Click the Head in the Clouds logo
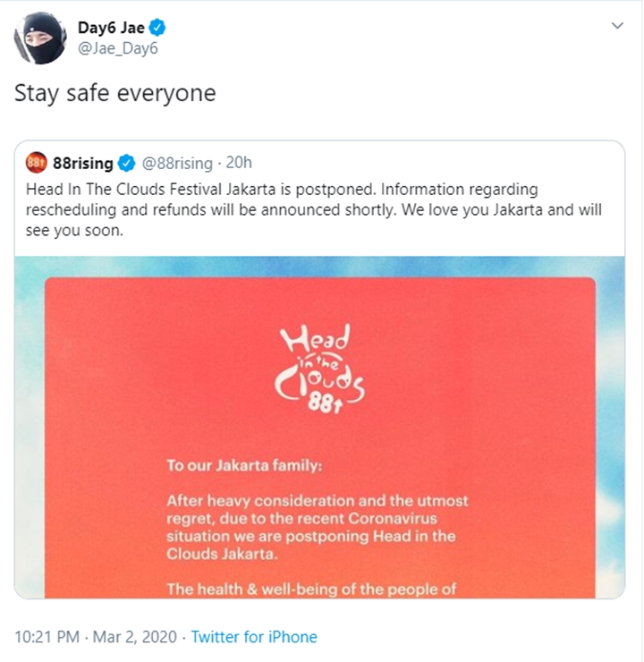The width and height of the screenshot is (644, 662). tap(320, 367)
